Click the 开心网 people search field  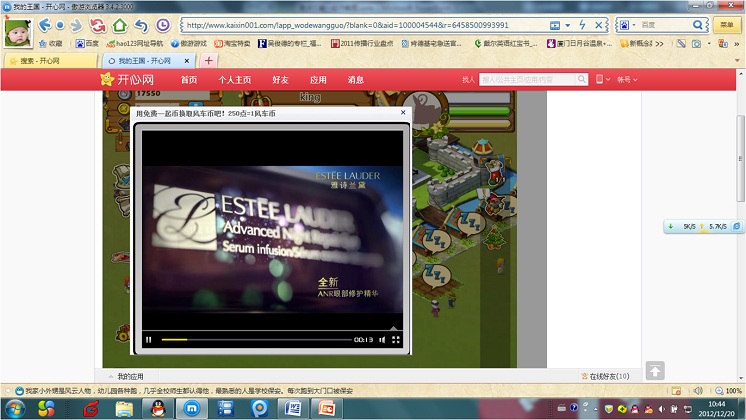[528, 79]
